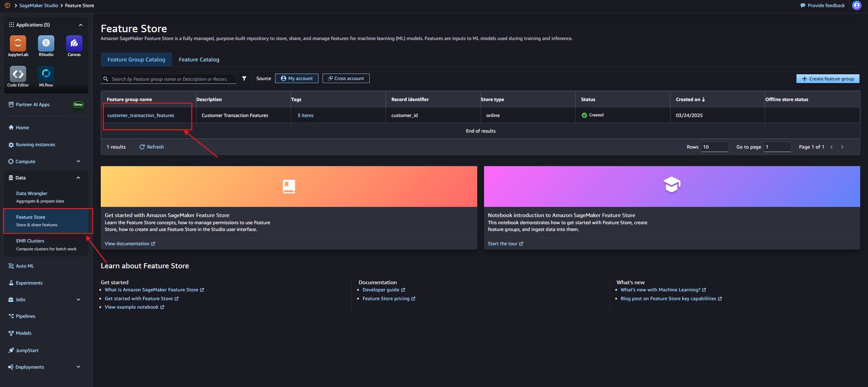868x387 pixels.
Task: Launch the RStudio app icon
Action: click(46, 44)
